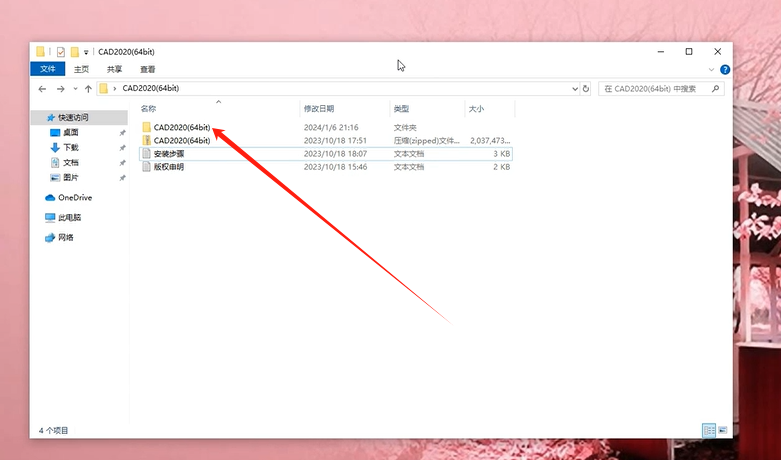
Task: Expand the ribbon with the chevron
Action: 711,70
